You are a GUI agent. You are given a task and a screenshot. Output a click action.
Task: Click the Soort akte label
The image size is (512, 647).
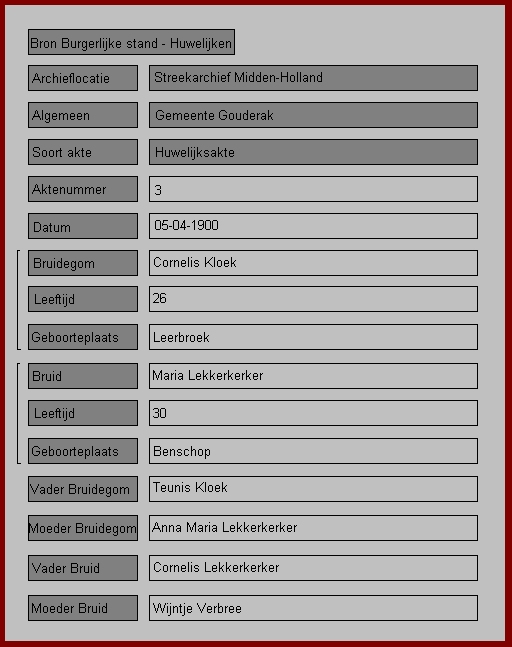83,152
